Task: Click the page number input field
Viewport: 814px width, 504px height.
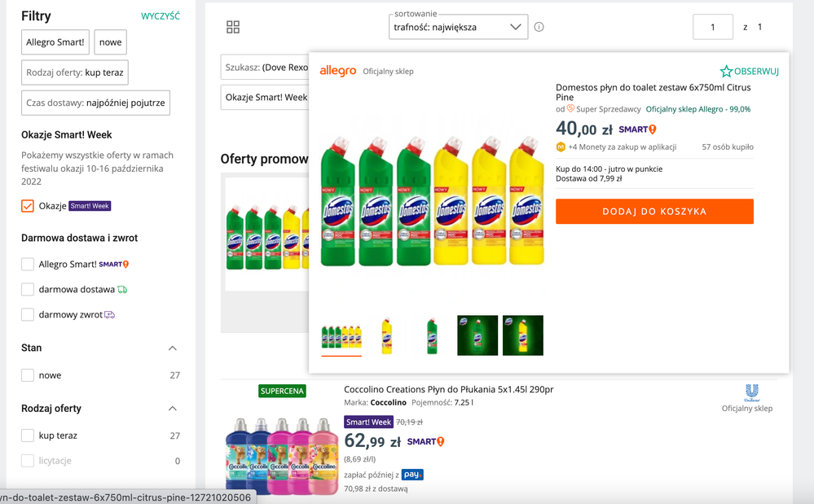Action: (x=712, y=27)
